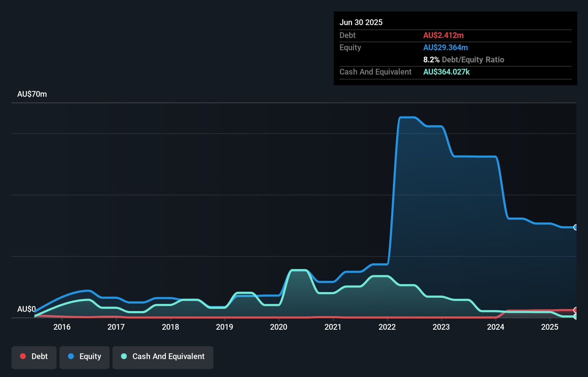Screen dimensions: 588x377
Task: Expand the Jun 30 2025 tooltip header
Action: point(361,22)
